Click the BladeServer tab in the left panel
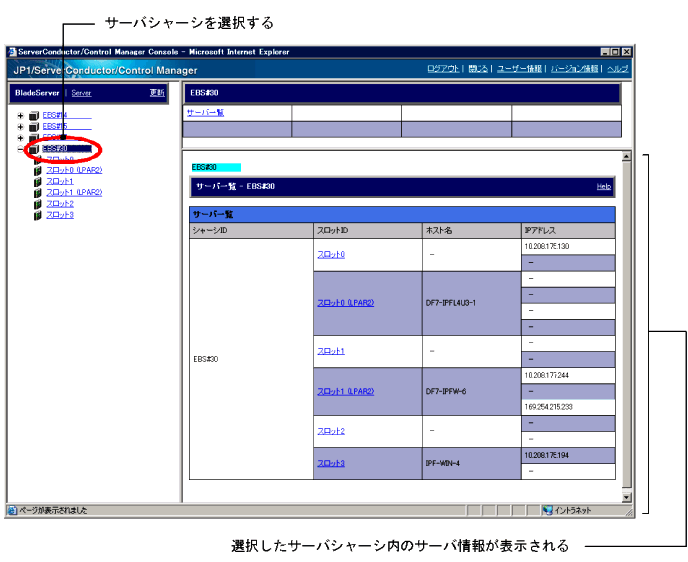Screen dimensions: 688x562 37,93
